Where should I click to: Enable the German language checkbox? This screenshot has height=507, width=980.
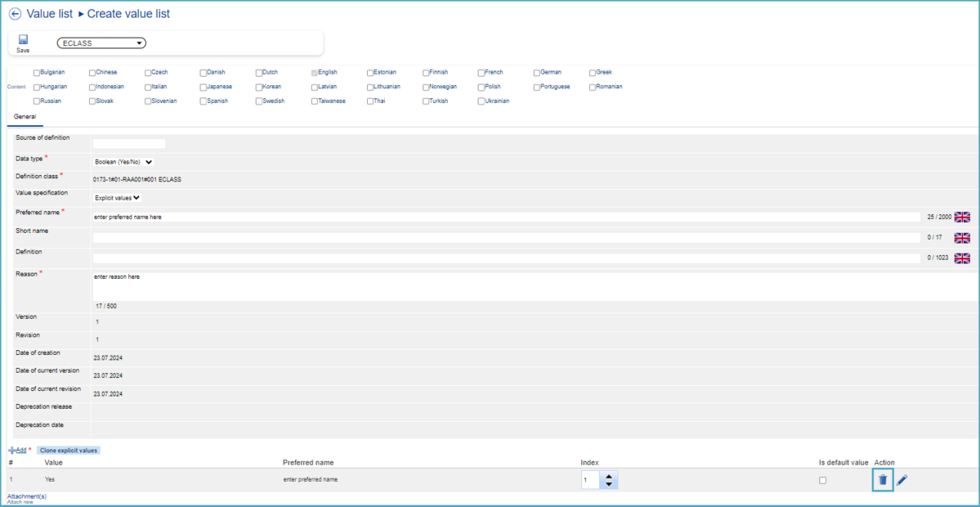(x=537, y=73)
